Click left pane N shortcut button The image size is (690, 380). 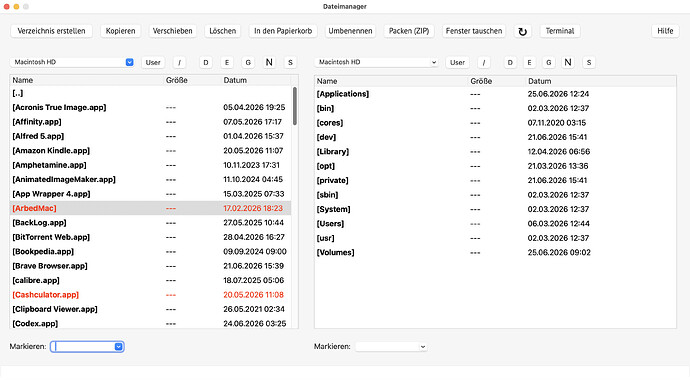click(x=269, y=62)
